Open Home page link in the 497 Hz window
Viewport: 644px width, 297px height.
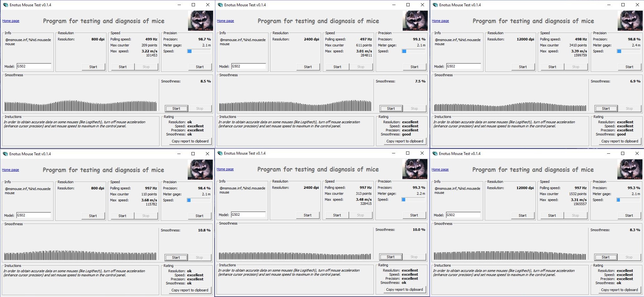click(x=225, y=21)
